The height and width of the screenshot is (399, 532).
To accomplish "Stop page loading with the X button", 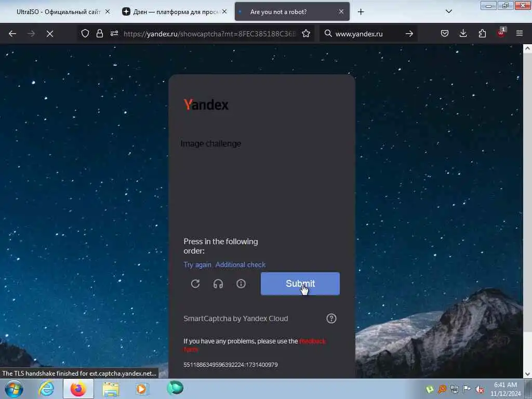I will (50, 34).
